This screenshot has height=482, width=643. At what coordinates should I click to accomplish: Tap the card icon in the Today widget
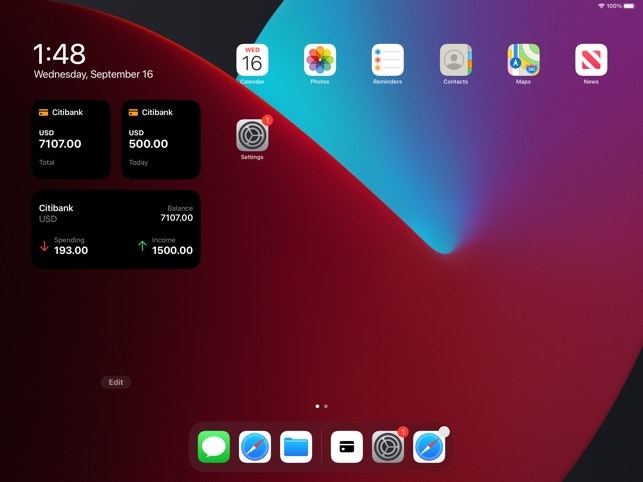click(x=133, y=112)
